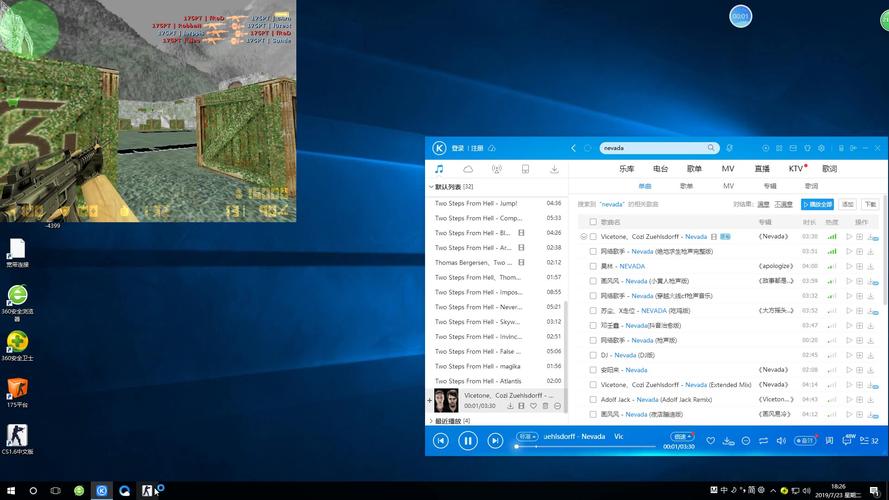This screenshot has width=889, height=500.
Task: Open the local music note tab icon
Action: pyautogui.click(x=439, y=169)
